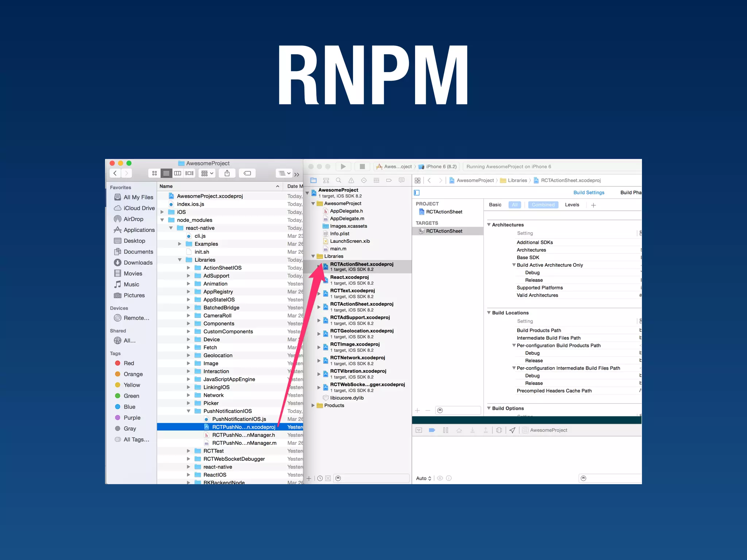Collapse Build Active Architecture Only setting
This screenshot has width=747, height=560.
[x=514, y=265]
